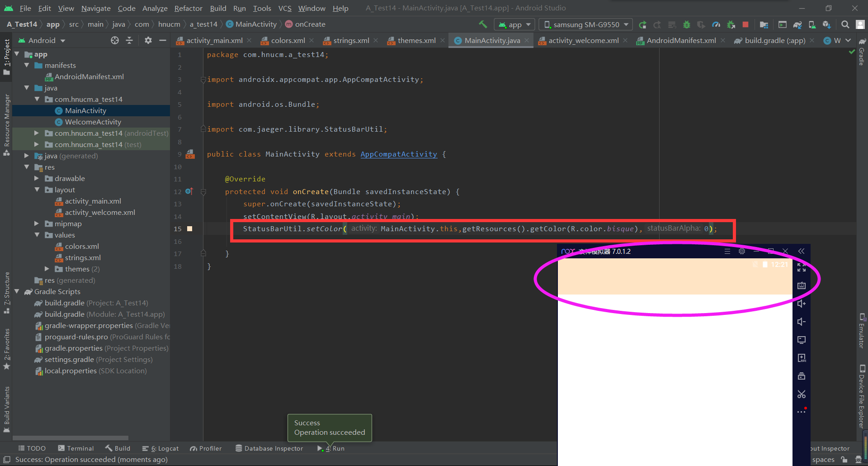The height and width of the screenshot is (466, 868).
Task: Open the Profiler tool window
Action: coord(206,448)
